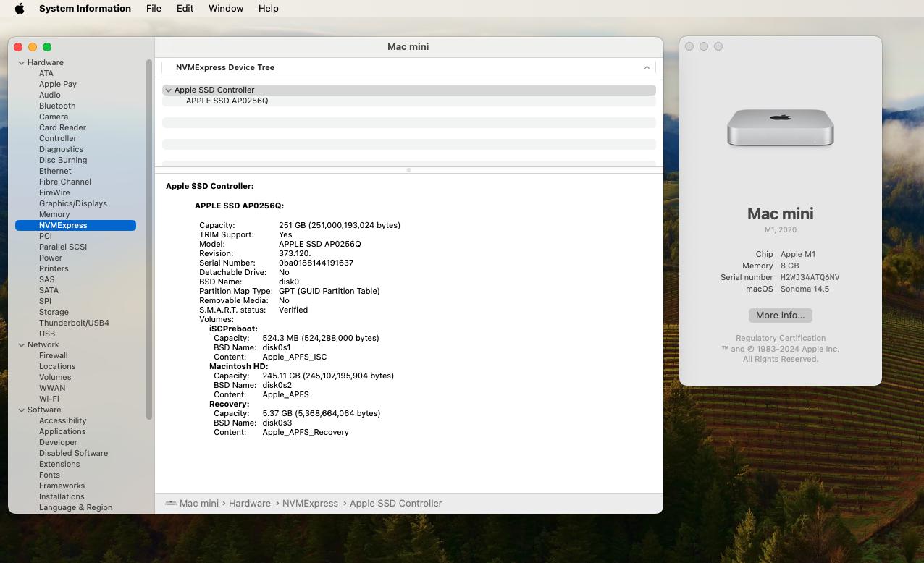Open the Help menu

pyautogui.click(x=268, y=9)
